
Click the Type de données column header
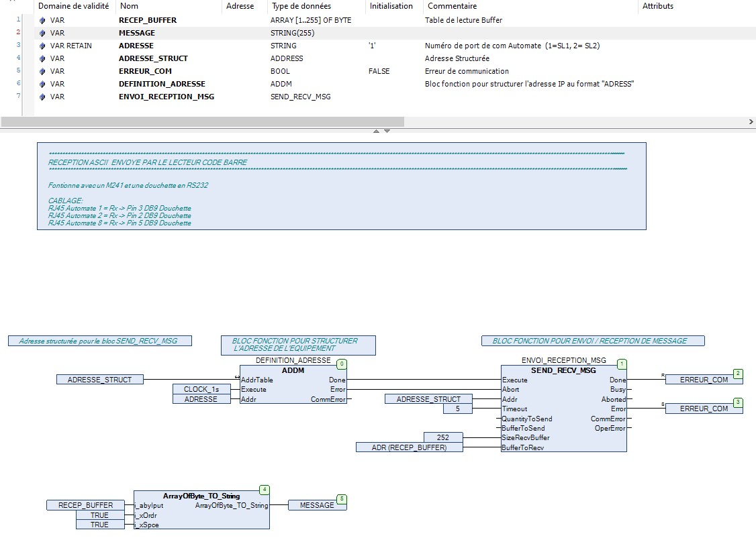pos(301,6)
